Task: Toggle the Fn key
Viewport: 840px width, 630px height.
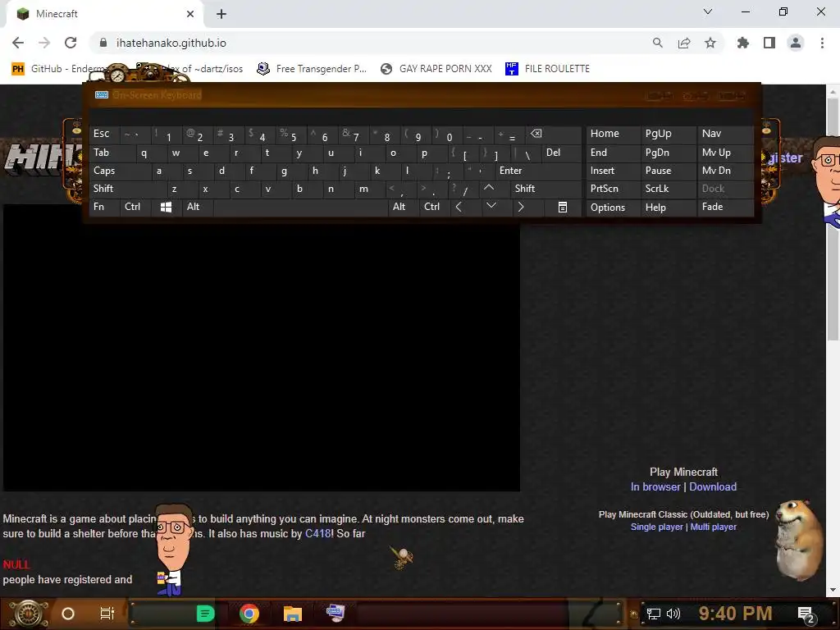Action: (x=104, y=207)
